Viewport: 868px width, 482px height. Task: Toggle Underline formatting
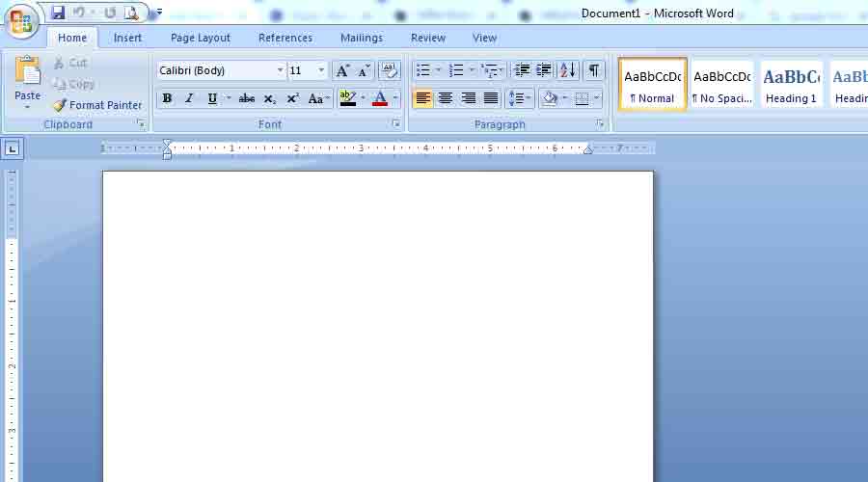point(212,98)
